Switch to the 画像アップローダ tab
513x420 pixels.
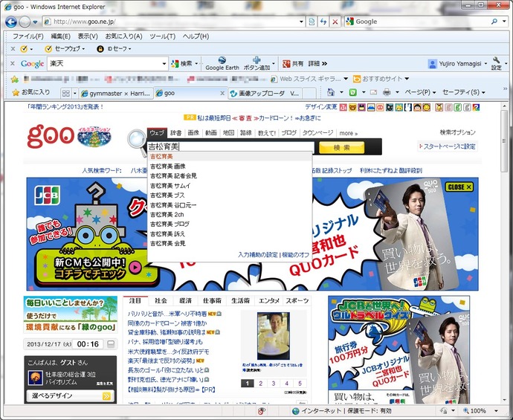tap(265, 94)
